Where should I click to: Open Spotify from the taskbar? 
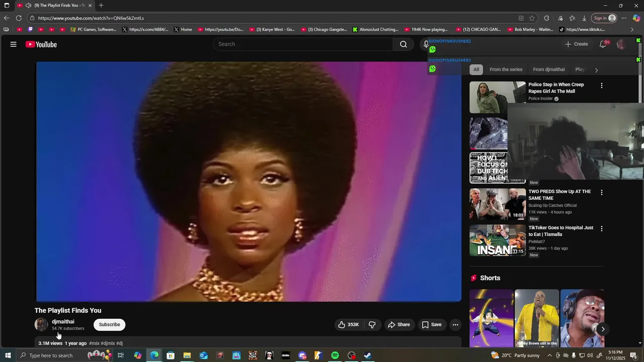[x=335, y=355]
